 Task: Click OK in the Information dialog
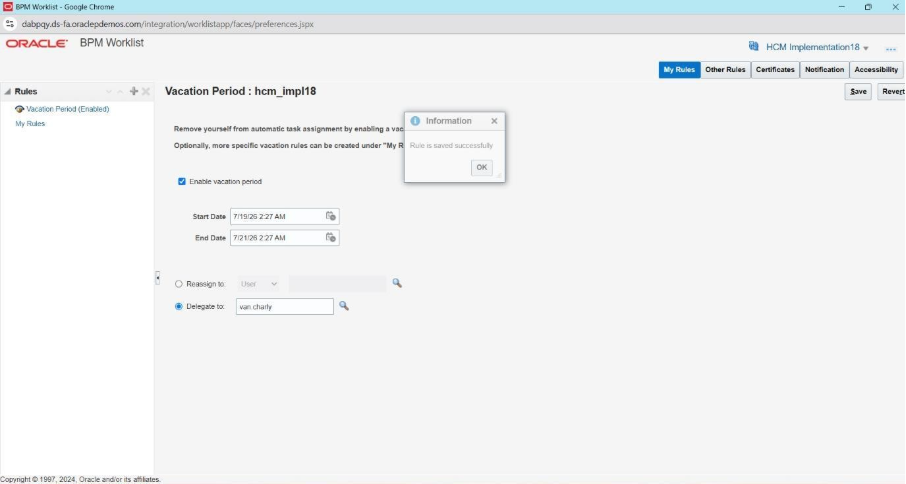(x=481, y=167)
